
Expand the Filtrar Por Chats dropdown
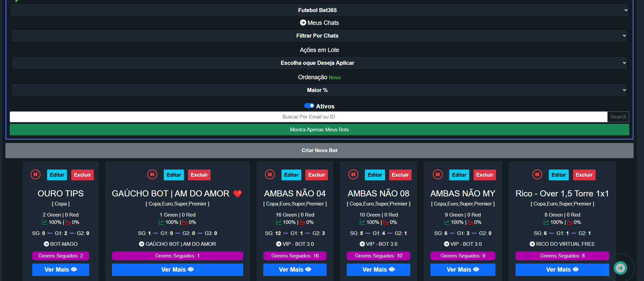[319, 36]
